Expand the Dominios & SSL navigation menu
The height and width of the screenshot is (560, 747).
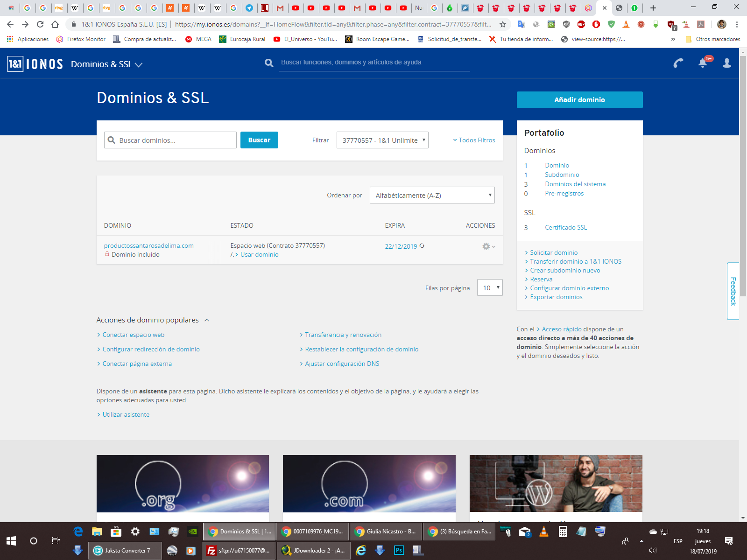106,64
